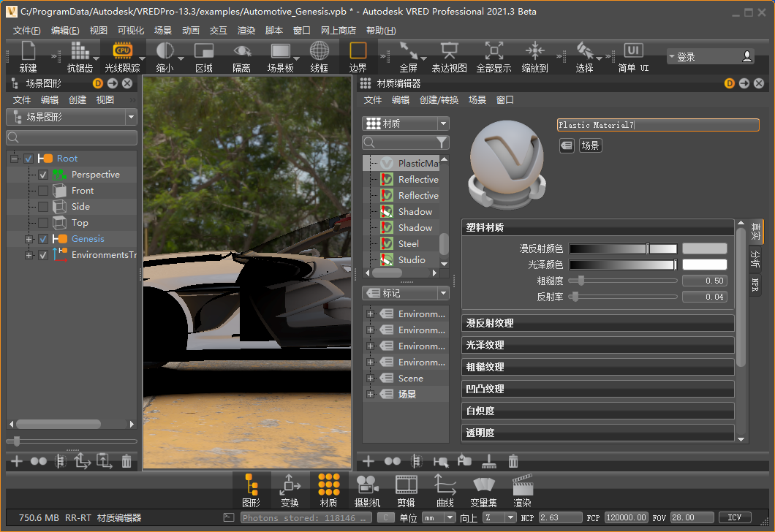The height and width of the screenshot is (532, 775).
Task: Toggle the Genesis node checkbox
Action: (43, 239)
